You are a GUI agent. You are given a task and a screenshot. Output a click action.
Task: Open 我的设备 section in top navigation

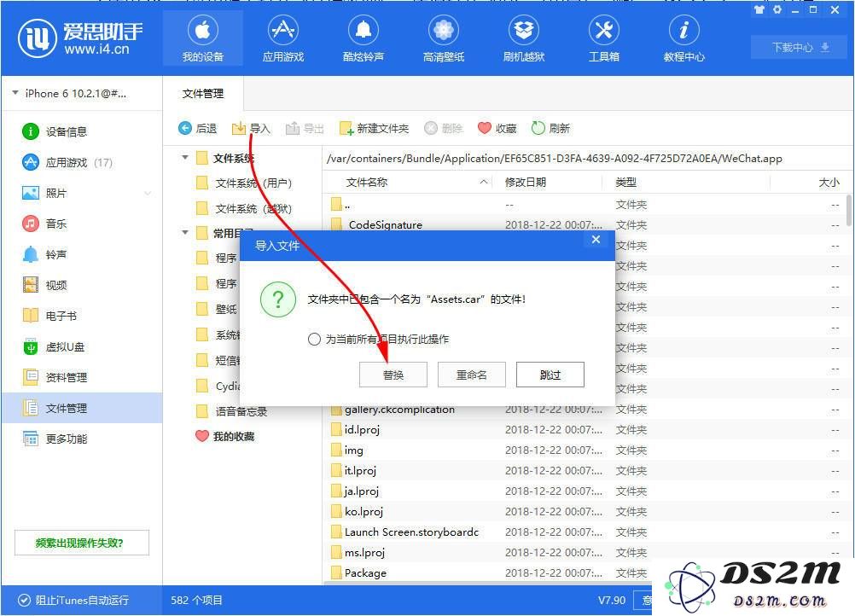tap(203, 38)
